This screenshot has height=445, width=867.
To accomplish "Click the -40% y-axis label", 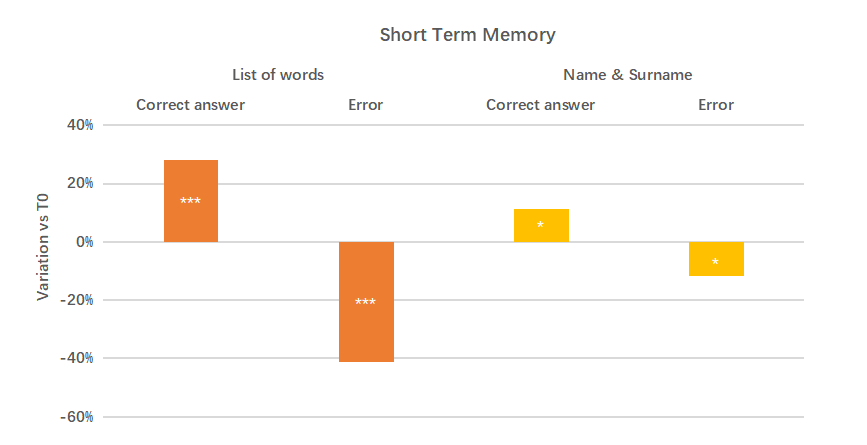I will click(78, 359).
